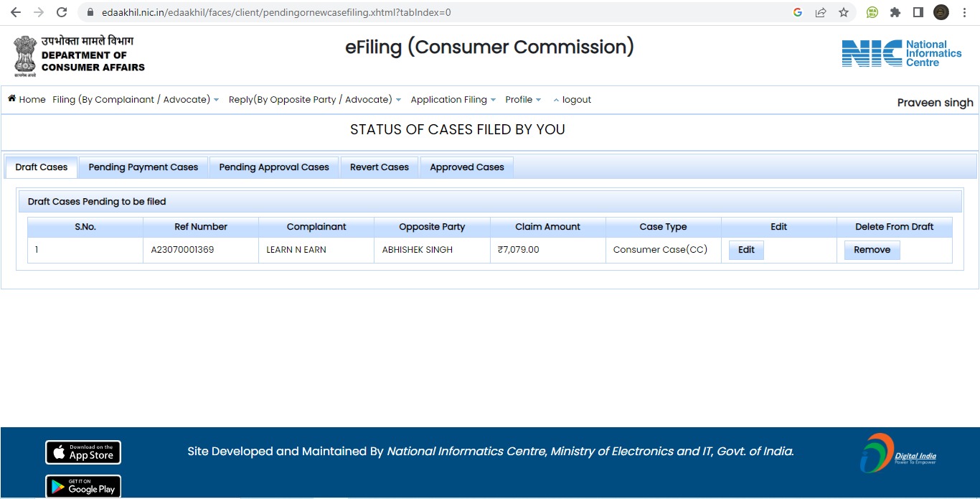Edit the LEARN N EARN draft case
The image size is (980, 499).
coord(746,250)
